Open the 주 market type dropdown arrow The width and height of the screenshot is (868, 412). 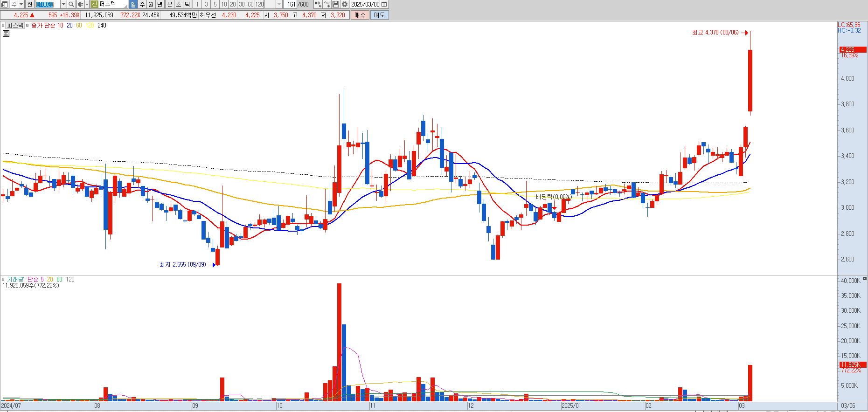coord(21,4)
